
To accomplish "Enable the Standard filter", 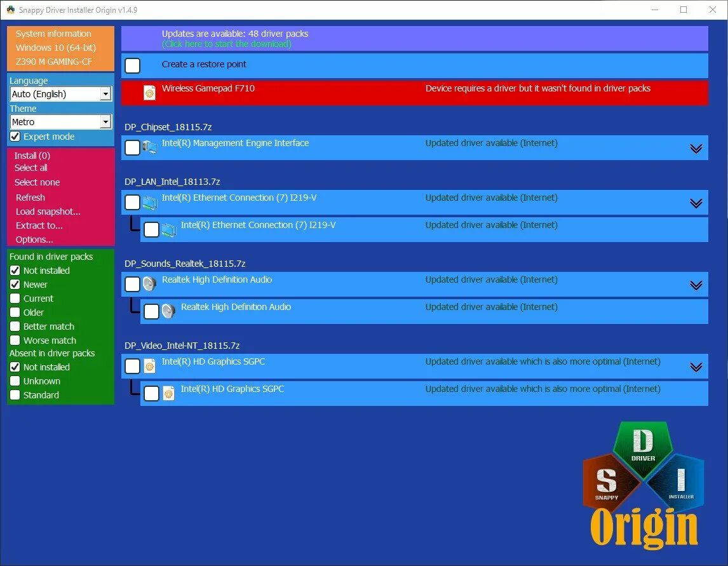I will click(x=15, y=394).
